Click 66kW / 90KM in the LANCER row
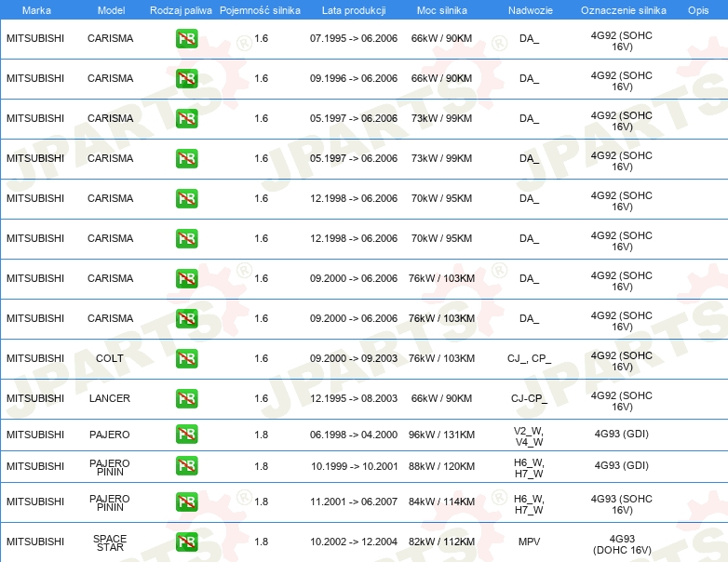The height and width of the screenshot is (562, 728). 441,398
